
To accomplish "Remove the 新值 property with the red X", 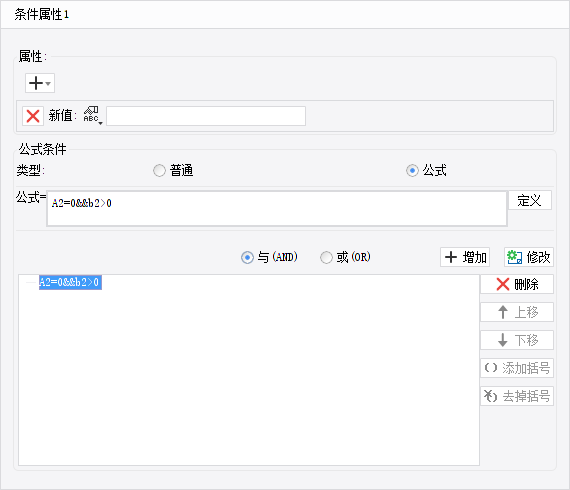I will coord(33,116).
